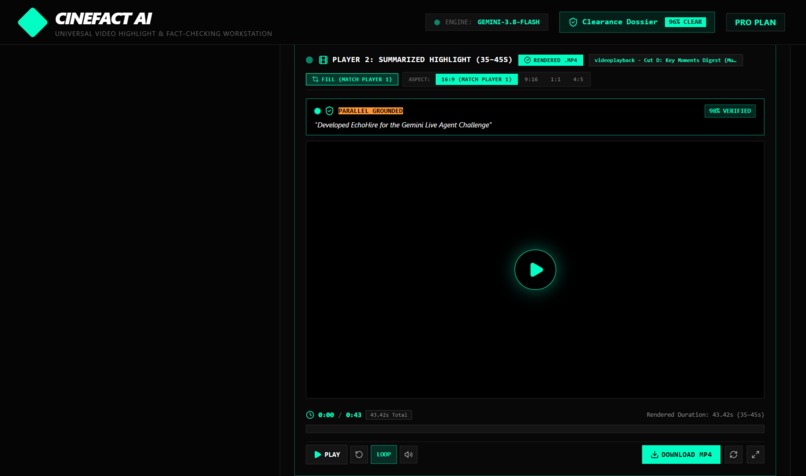This screenshot has width=806, height=476.
Task: Toggle Fill (Match Player 1) mode
Action: point(352,79)
